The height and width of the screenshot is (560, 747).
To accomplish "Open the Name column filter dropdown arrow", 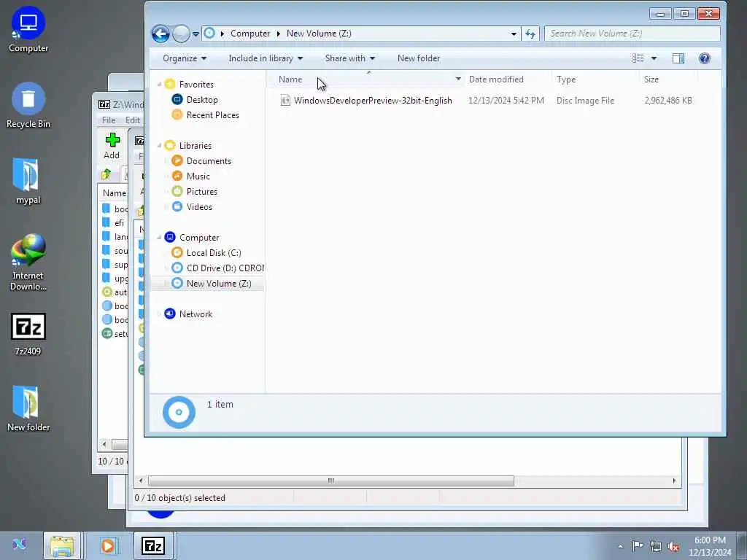I will coord(458,79).
